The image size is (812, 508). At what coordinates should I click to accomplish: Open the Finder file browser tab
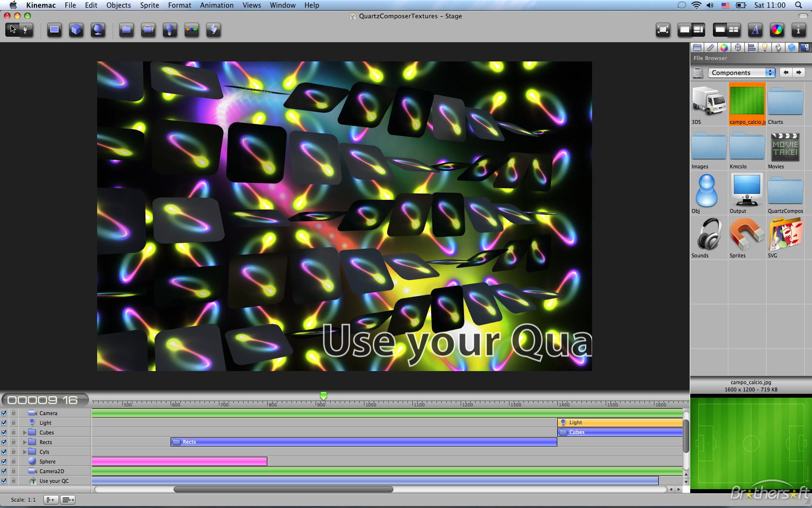click(x=805, y=47)
